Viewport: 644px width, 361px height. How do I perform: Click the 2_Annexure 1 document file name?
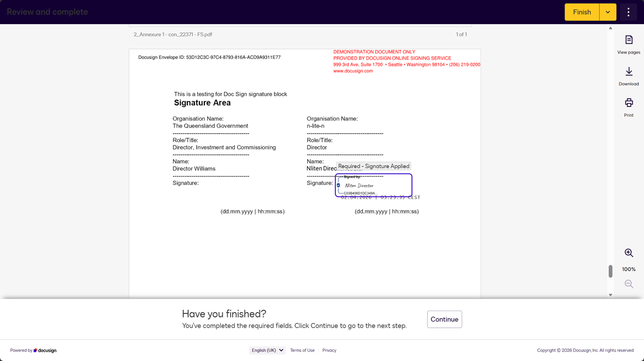173,35
